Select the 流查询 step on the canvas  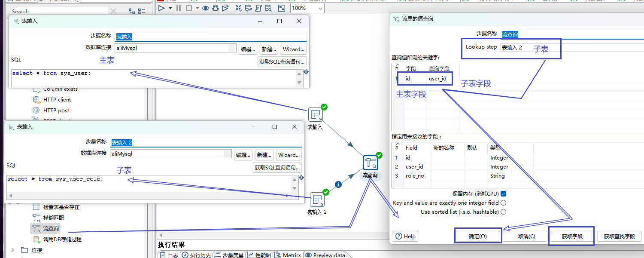tap(370, 163)
